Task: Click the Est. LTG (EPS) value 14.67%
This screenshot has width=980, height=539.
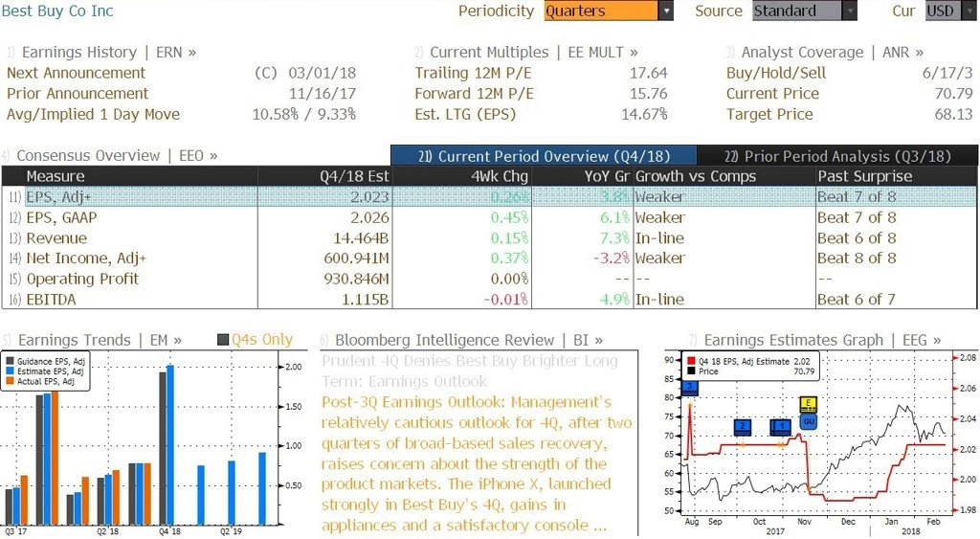Action: tap(644, 115)
